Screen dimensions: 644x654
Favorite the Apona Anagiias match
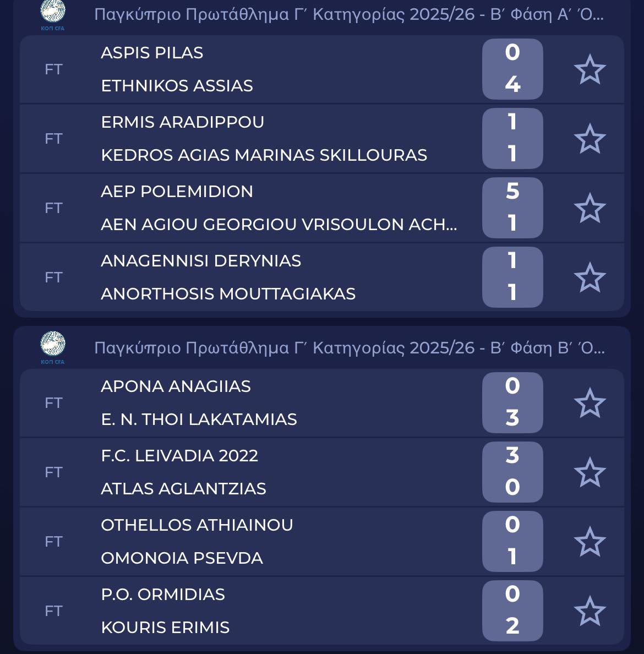590,403
